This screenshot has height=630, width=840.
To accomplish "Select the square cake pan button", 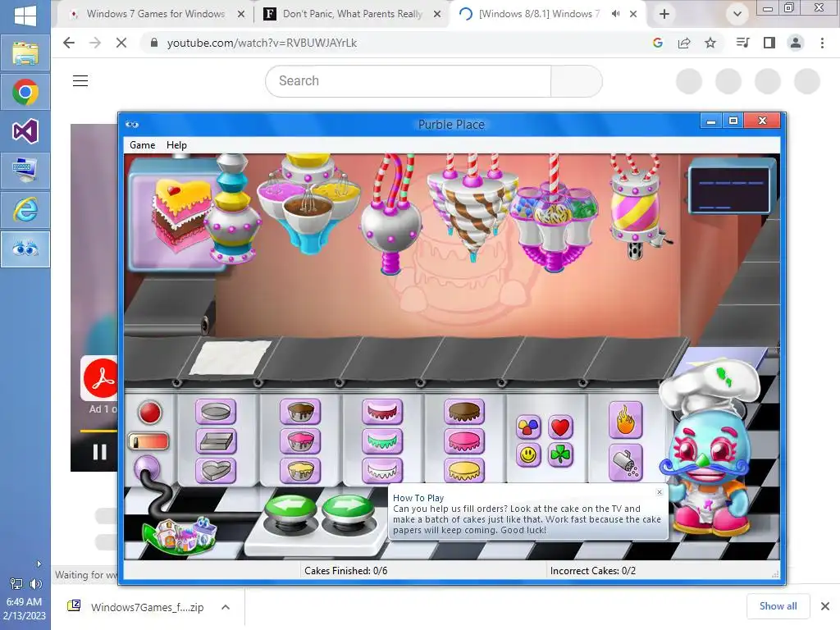I will 216,441.
